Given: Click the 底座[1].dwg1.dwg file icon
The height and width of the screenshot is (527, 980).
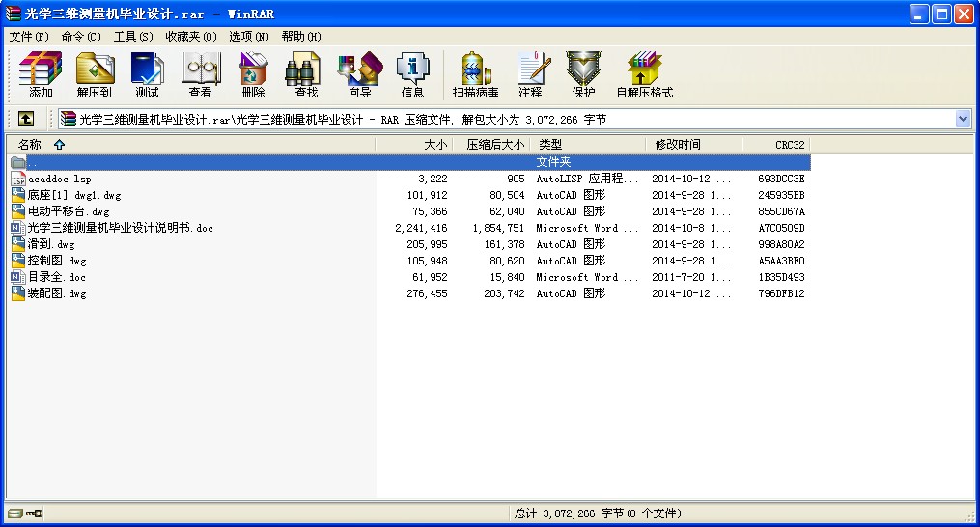Looking at the screenshot, I should [x=18, y=195].
